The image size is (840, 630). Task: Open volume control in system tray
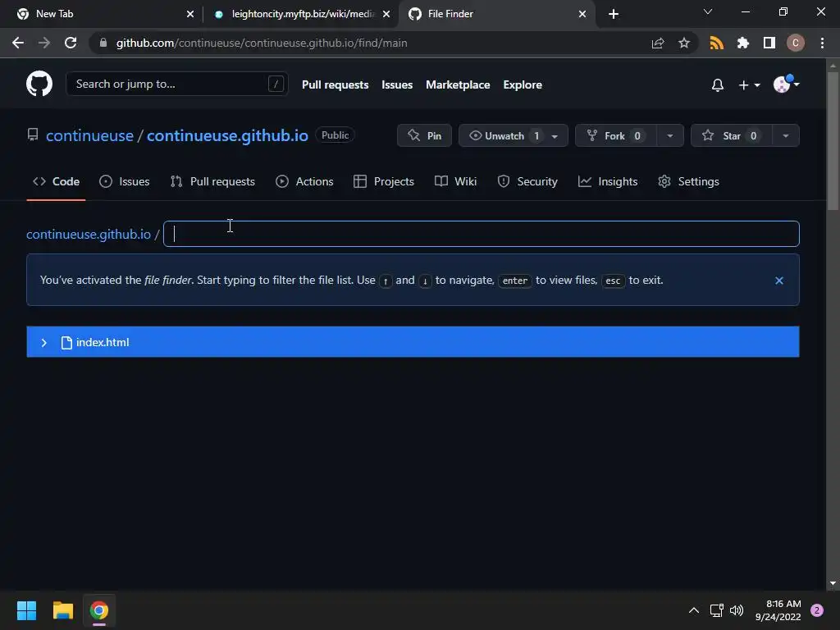point(737,610)
